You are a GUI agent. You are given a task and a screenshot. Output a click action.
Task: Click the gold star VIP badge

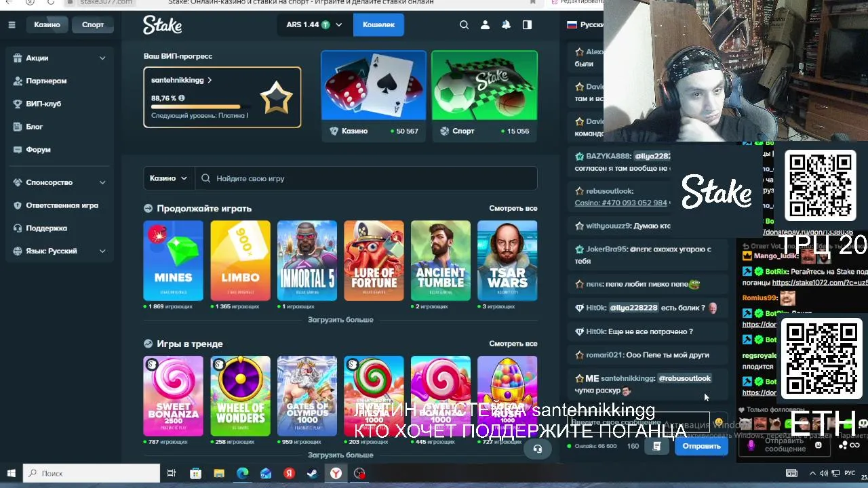[276, 98]
